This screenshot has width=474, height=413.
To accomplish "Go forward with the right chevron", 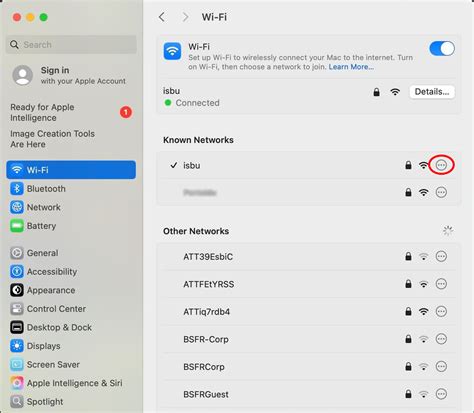I will tap(185, 17).
